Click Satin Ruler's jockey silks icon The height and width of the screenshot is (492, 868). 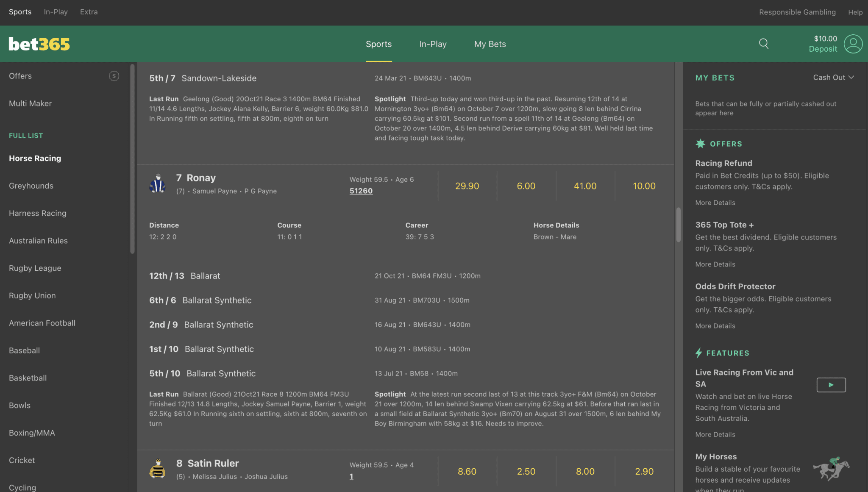pos(158,469)
